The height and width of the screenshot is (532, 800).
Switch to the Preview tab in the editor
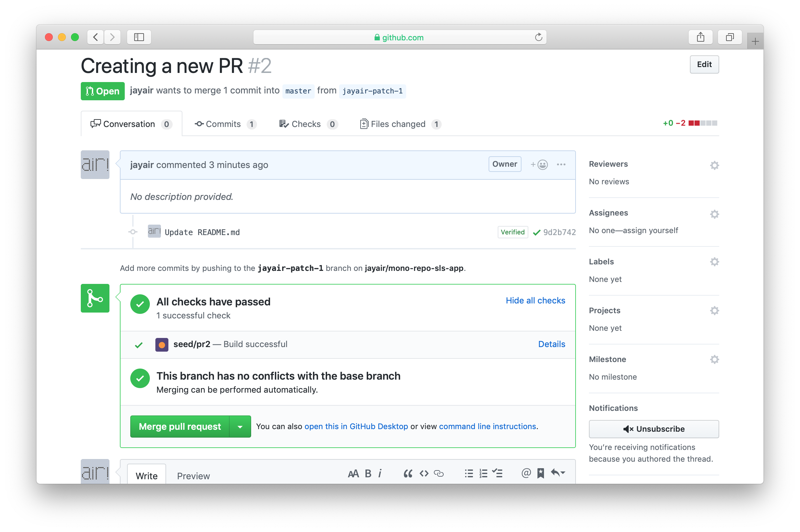193,476
